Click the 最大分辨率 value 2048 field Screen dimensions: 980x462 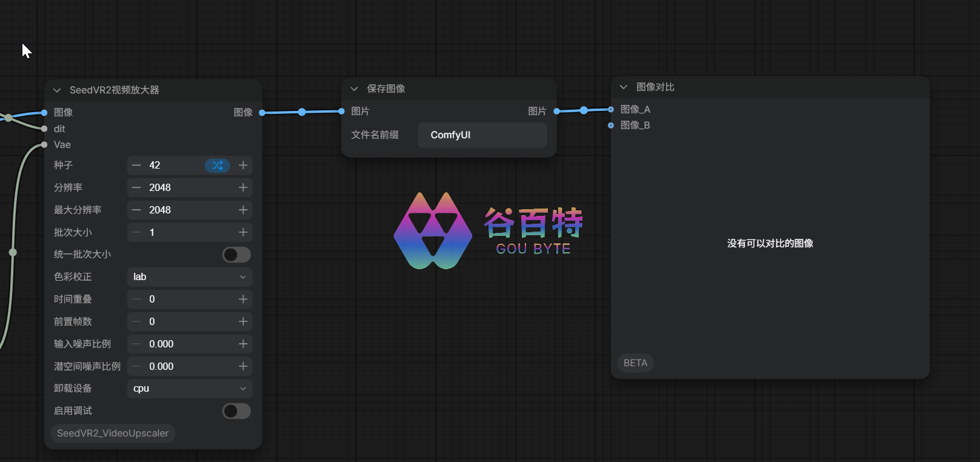pyautogui.click(x=190, y=210)
